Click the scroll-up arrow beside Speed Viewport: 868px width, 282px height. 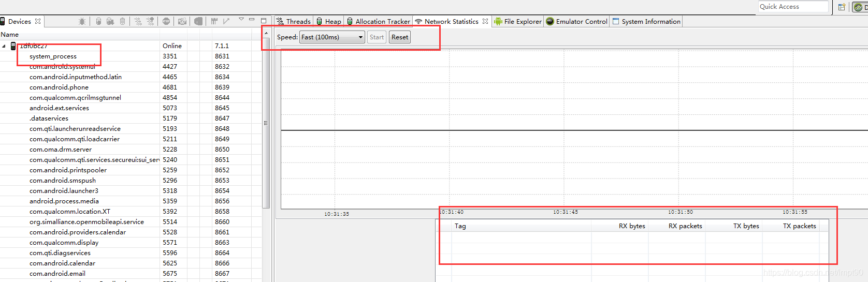pos(266,34)
